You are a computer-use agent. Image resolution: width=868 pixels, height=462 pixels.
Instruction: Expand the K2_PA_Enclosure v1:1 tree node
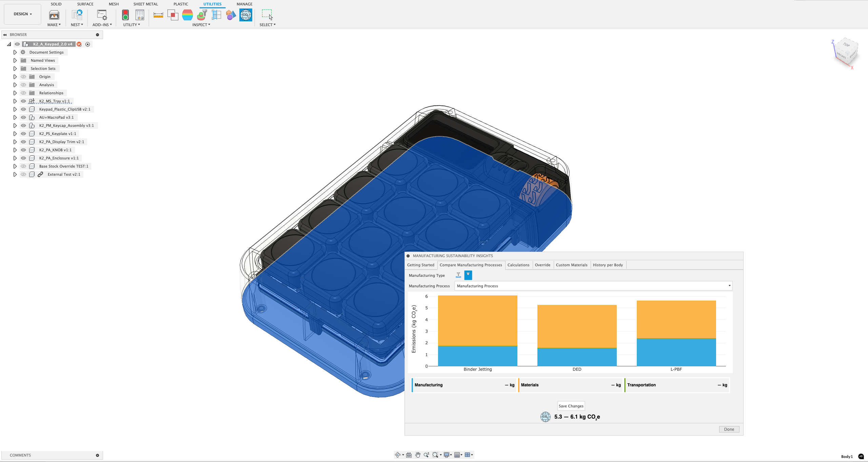click(15, 158)
